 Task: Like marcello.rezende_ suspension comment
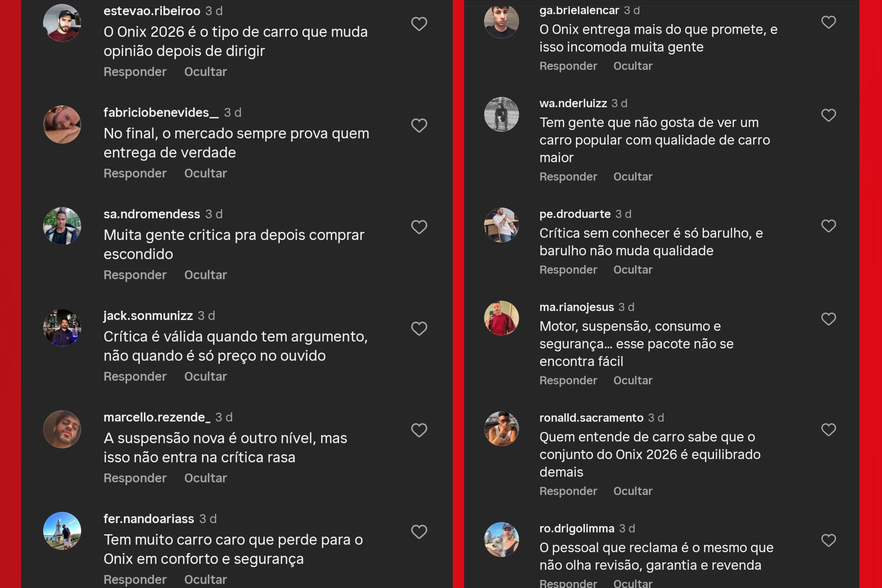click(x=419, y=430)
